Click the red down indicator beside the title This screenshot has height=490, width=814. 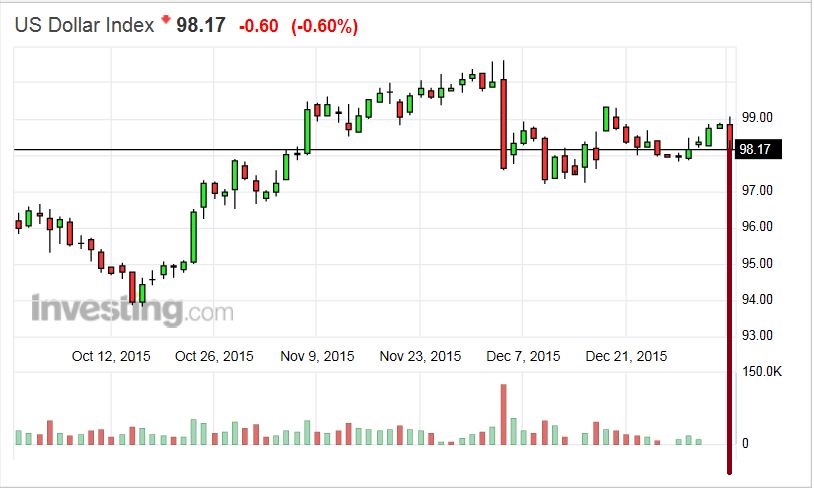click(x=165, y=19)
